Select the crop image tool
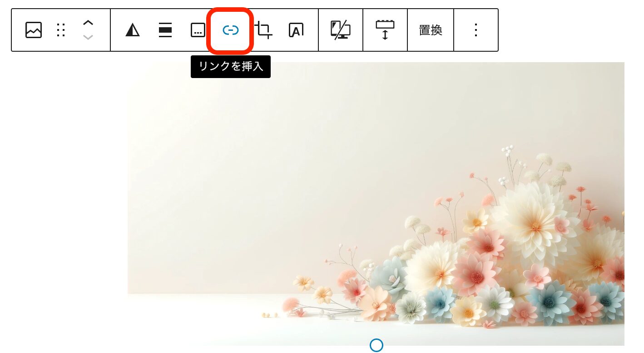644x353 pixels. coord(263,30)
